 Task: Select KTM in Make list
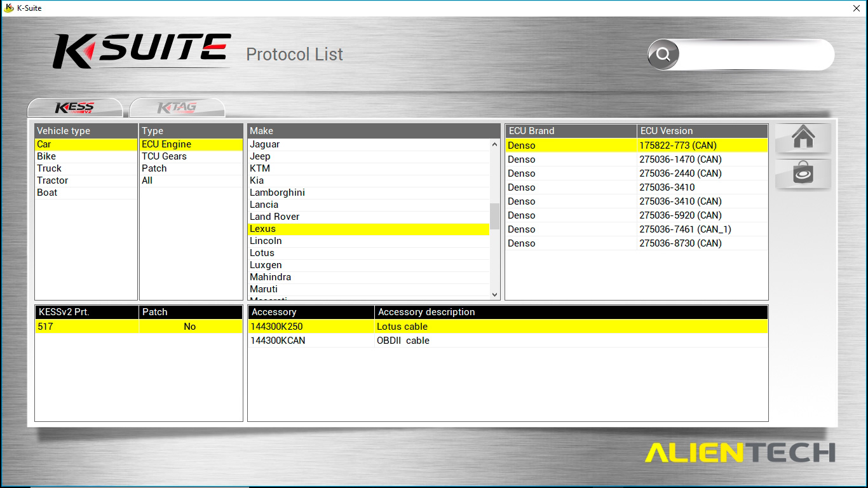click(369, 168)
